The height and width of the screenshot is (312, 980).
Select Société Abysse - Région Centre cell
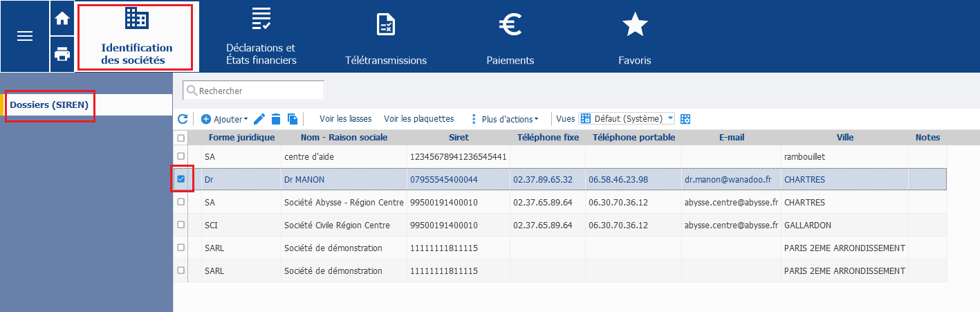coord(344,202)
